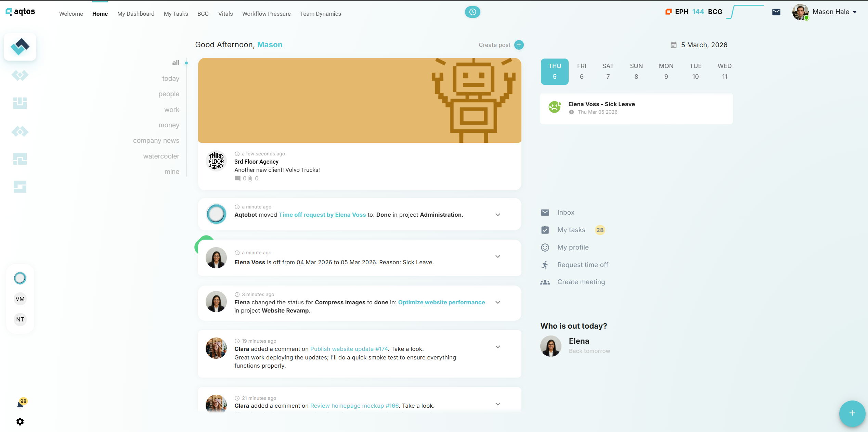The image size is (868, 432).
Task: Click the BCG trend graph in header
Action: point(745,12)
